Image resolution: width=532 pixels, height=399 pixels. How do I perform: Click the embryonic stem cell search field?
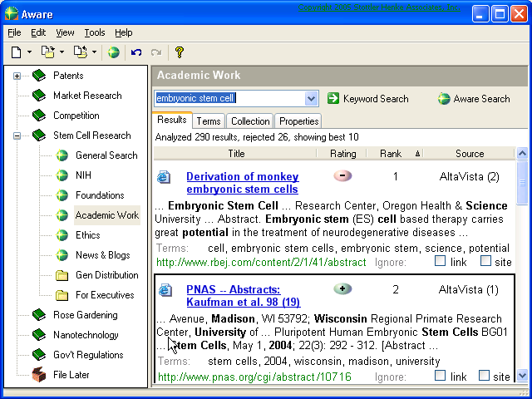tap(229, 98)
